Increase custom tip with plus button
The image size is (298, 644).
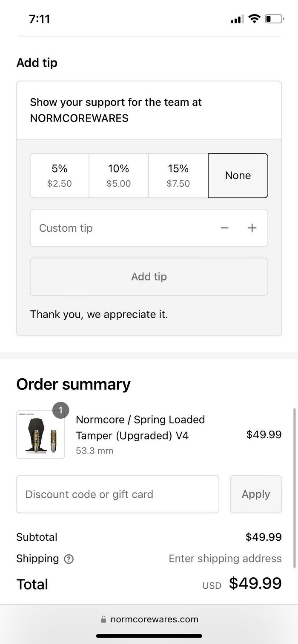252,228
